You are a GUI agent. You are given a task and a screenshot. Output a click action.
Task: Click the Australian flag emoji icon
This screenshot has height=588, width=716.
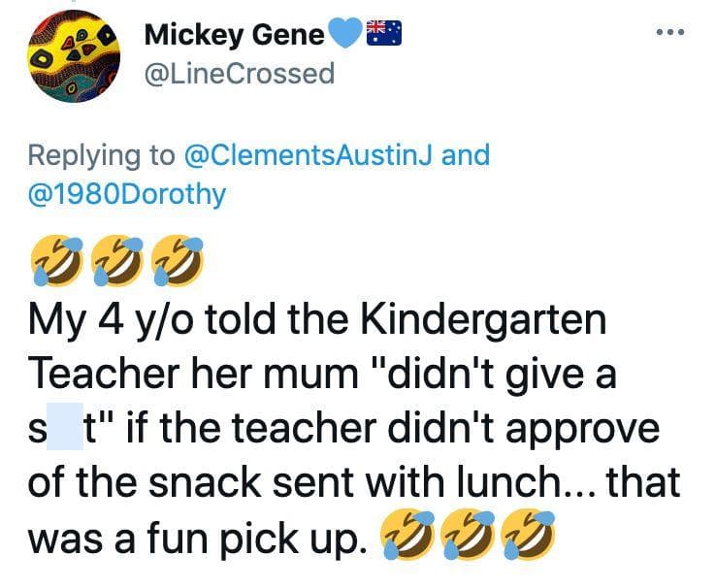(x=384, y=33)
